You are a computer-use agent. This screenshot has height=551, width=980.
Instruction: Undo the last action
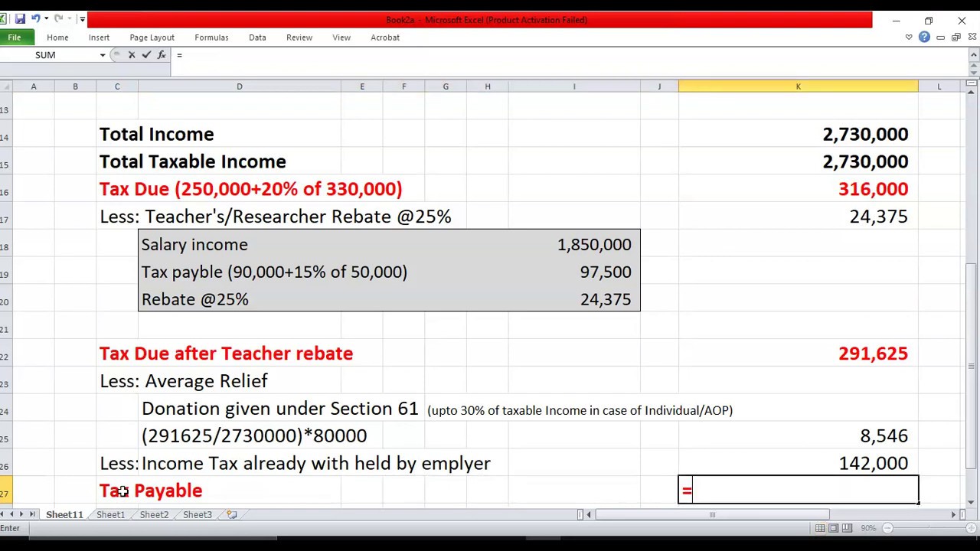(x=34, y=19)
